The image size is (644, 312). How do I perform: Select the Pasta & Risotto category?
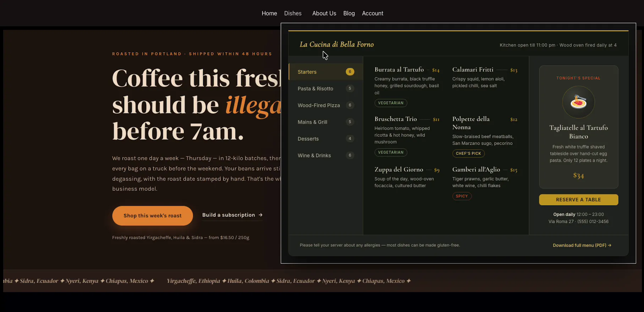(x=326, y=88)
